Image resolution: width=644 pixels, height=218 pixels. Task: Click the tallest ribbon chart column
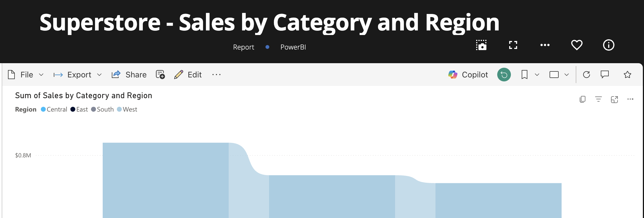point(166,180)
